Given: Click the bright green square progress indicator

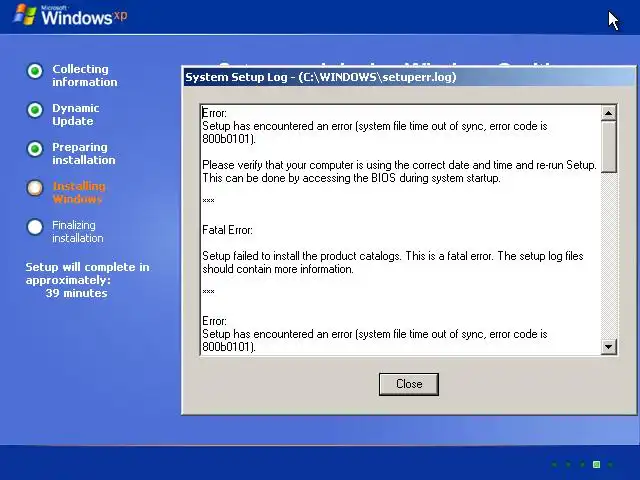Looking at the screenshot, I should tap(596, 464).
